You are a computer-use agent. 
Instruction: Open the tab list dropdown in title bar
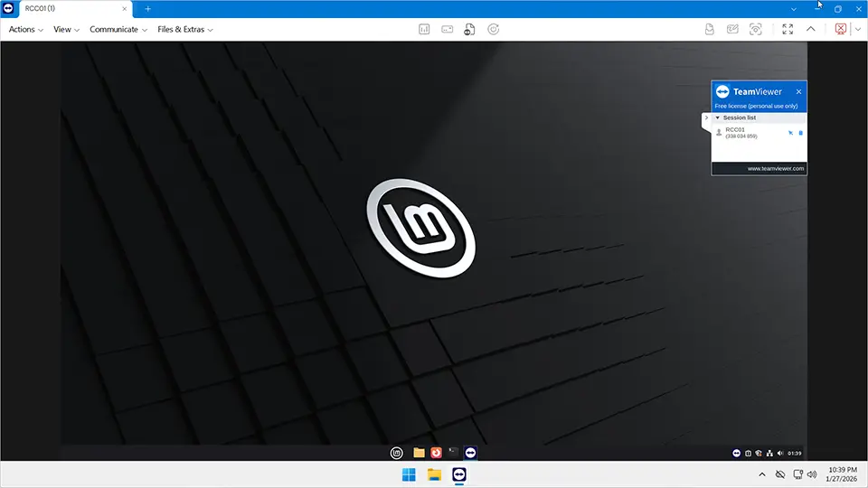click(x=793, y=9)
